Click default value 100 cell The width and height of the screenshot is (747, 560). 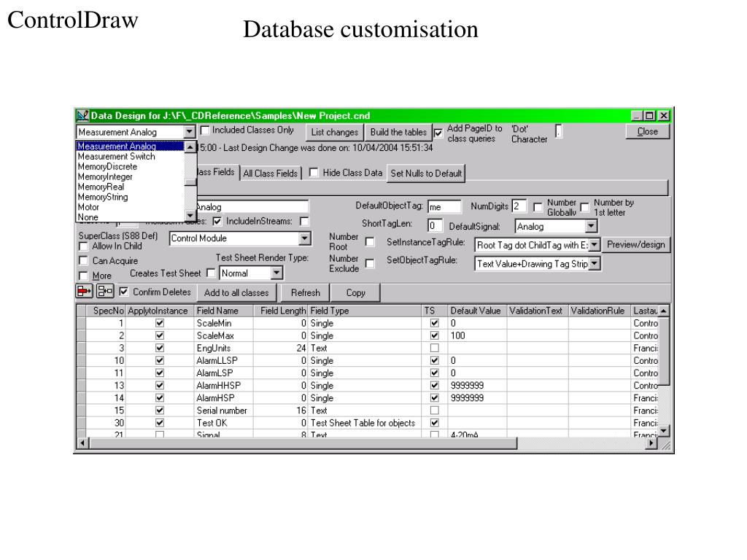tap(477, 335)
